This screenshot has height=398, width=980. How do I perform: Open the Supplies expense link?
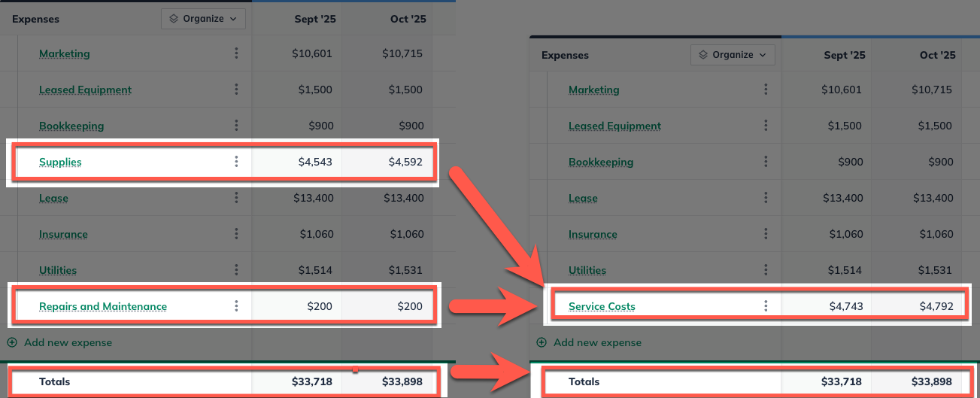tap(60, 162)
